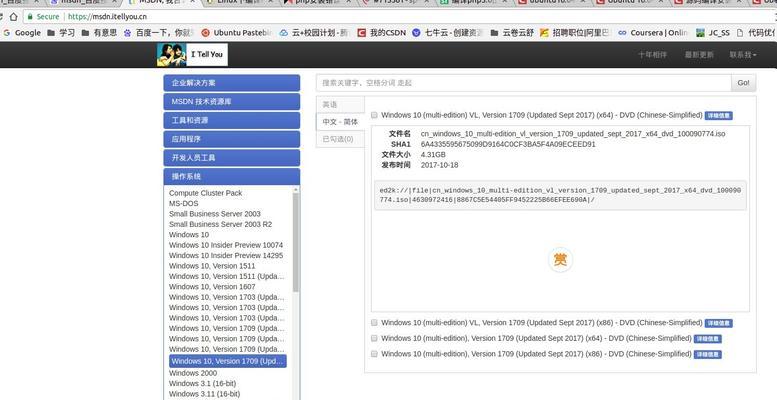Image resolution: width=777 pixels, height=400 pixels.
Task: Expand the 应用程序 section
Action: tap(231, 139)
